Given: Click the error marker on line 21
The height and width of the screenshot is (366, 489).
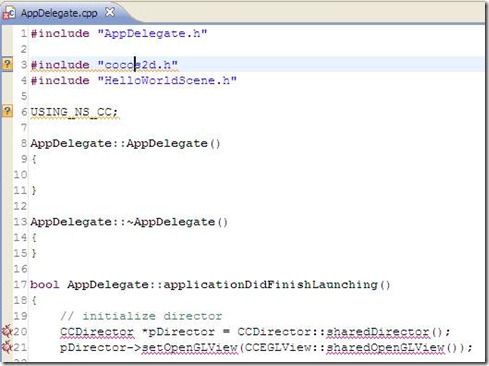Looking at the screenshot, I should (x=7, y=347).
